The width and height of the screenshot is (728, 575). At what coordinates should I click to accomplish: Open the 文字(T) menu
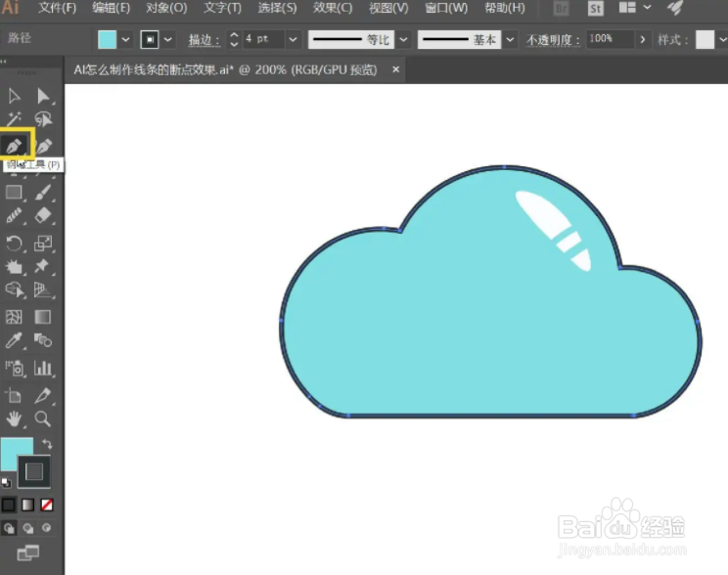(222, 8)
